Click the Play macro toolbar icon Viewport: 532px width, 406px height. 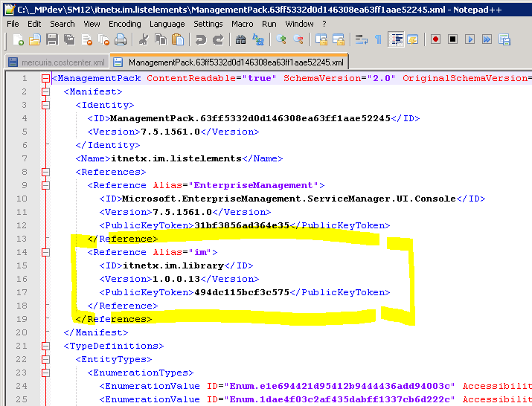click(469, 39)
